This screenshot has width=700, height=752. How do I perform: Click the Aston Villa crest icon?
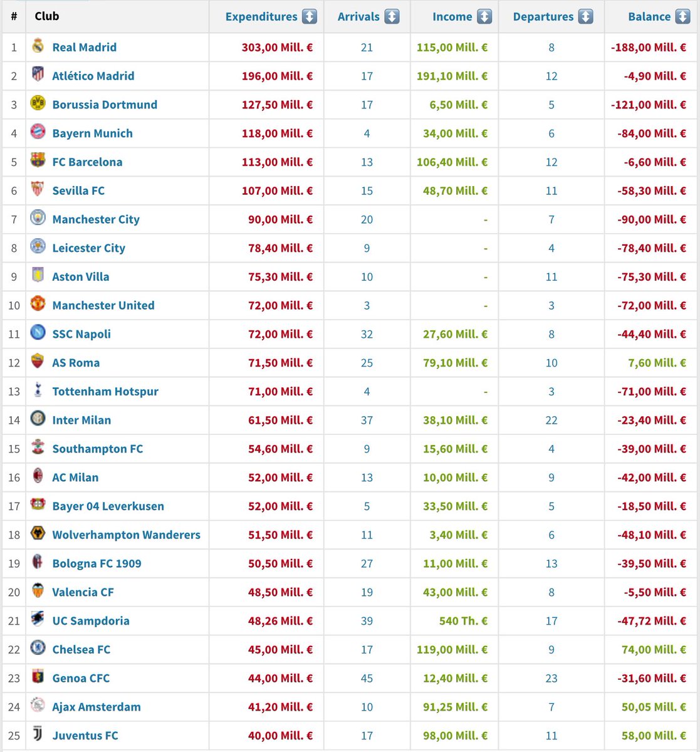[x=38, y=276]
